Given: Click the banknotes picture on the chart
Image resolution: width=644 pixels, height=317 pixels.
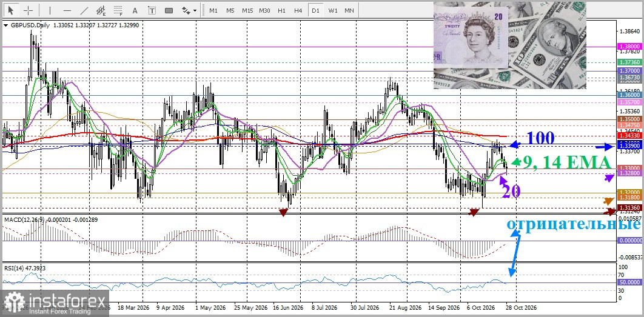Looking at the screenshot, I should (510, 45).
